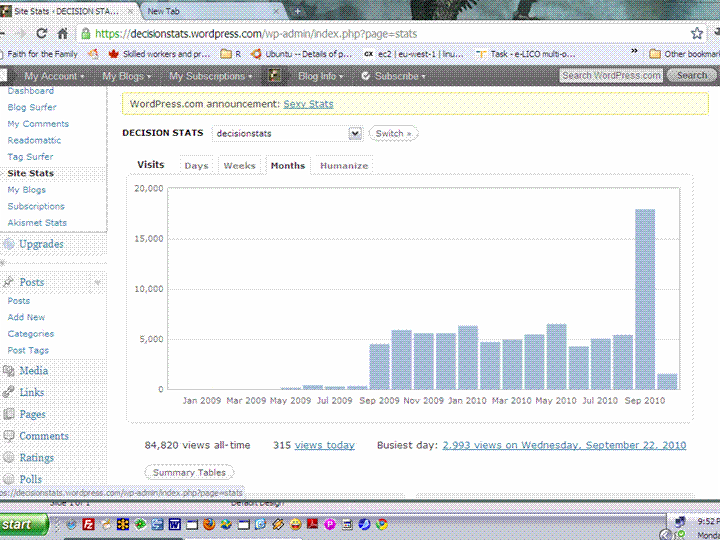Switch chart to the Weeks tab
Screen dimensions: 720x540
(239, 166)
